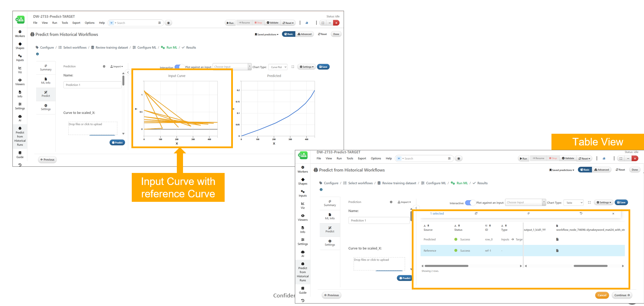
Task: Open the Tools menu in the lower-right window
Action: click(x=350, y=159)
